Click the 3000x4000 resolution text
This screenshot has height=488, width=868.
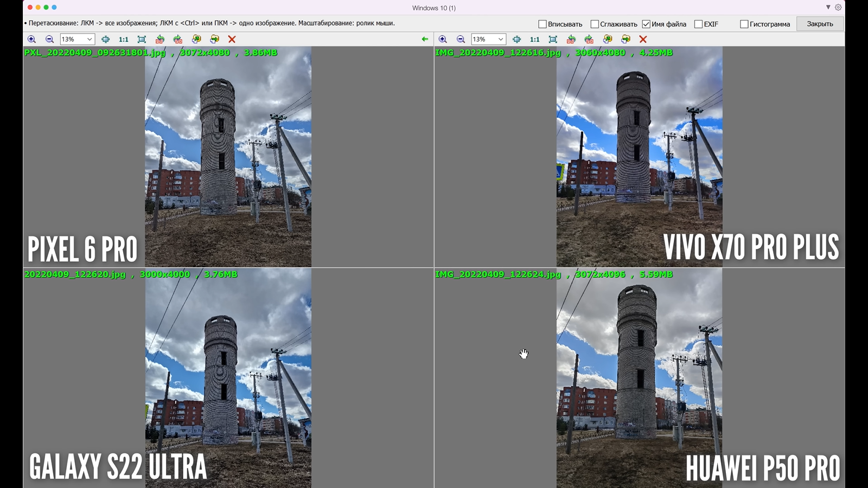165,274
